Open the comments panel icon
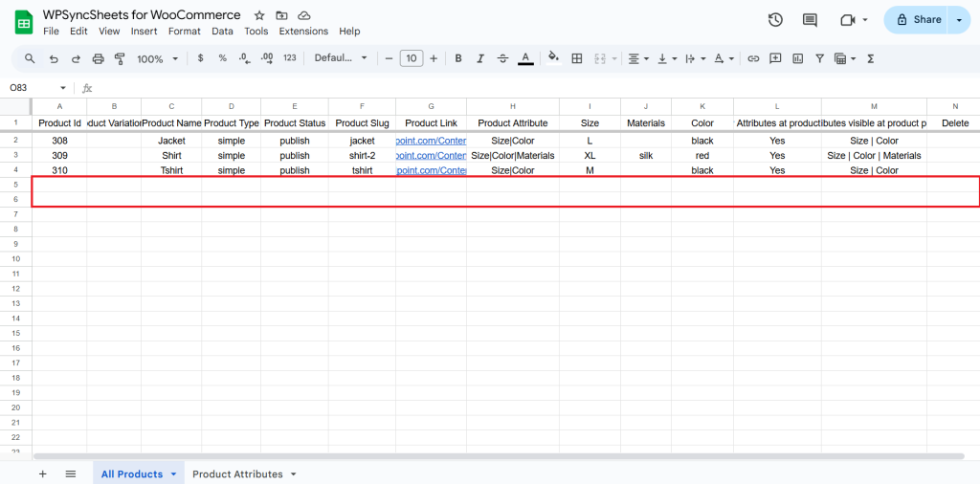Viewport: 980px width, 484px height. click(810, 20)
